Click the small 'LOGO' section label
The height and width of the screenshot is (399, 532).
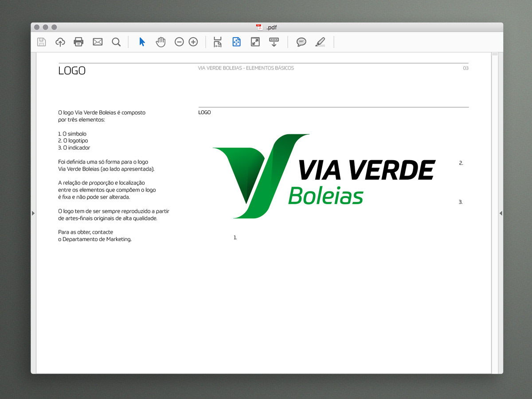tap(204, 113)
